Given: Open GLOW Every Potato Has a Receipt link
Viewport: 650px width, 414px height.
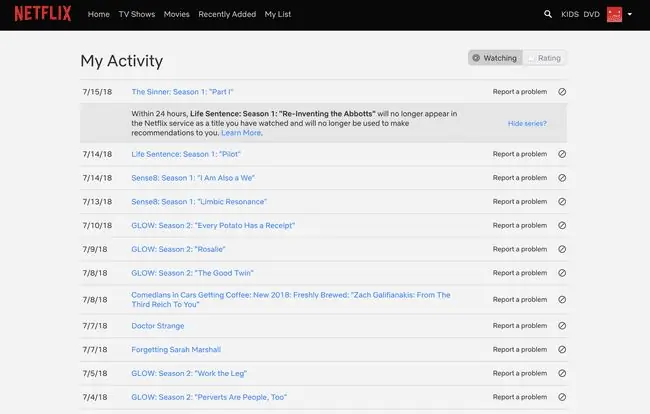Looking at the screenshot, I should tap(213, 225).
